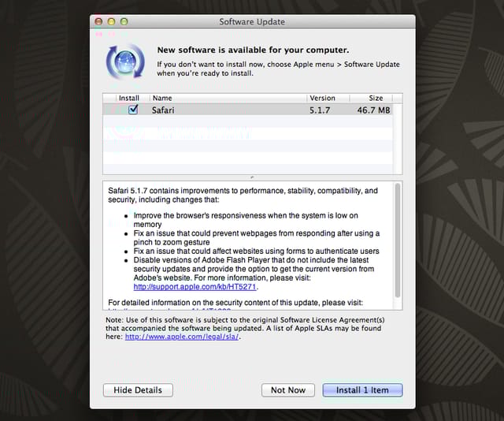Click the Install 1 Item button
Viewport: 504px width, 421px height.
362,390
